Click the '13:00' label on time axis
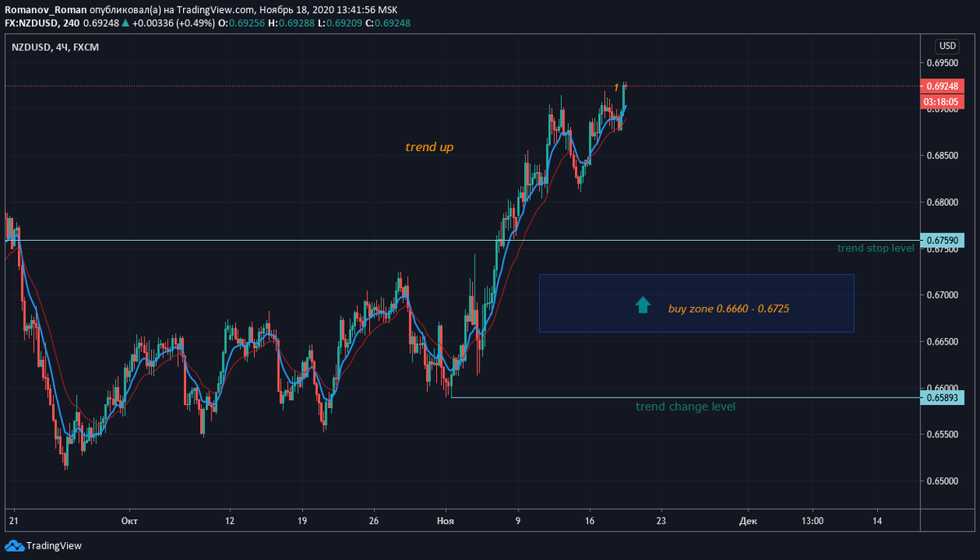Image resolution: width=980 pixels, height=560 pixels. [813, 520]
